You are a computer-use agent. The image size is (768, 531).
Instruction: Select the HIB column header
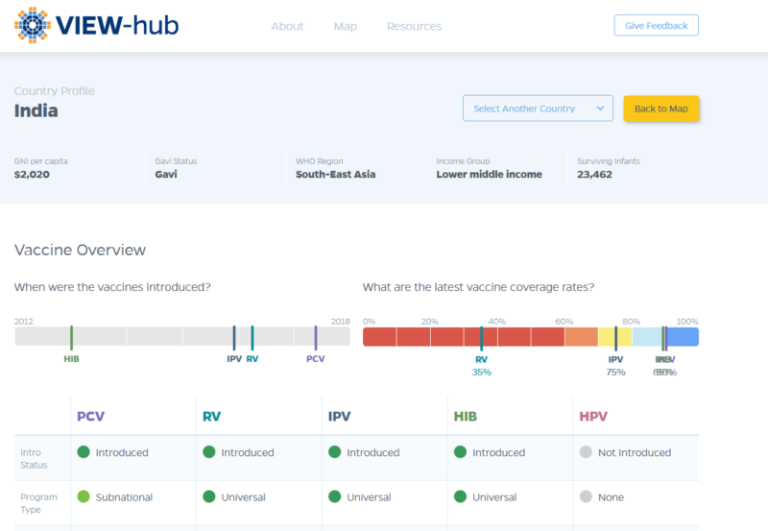[x=465, y=416]
